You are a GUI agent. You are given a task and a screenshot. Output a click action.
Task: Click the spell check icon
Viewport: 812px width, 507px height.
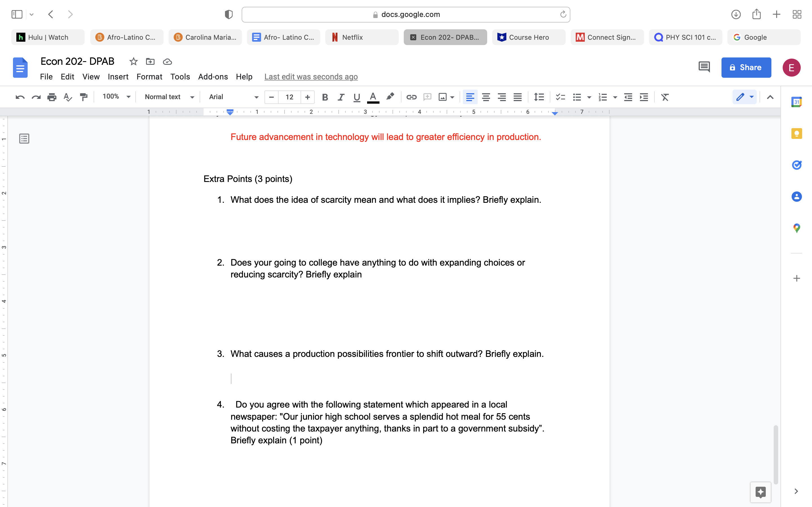coord(68,97)
